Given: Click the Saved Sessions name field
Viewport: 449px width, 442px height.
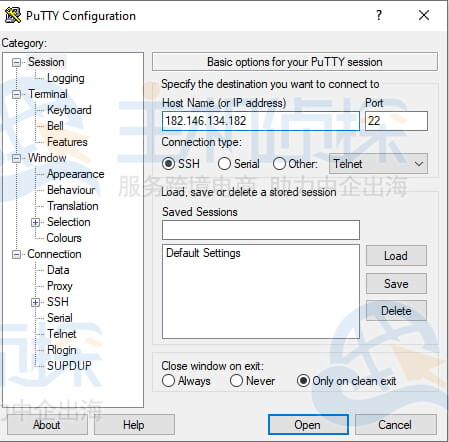Looking at the screenshot, I should [x=261, y=230].
